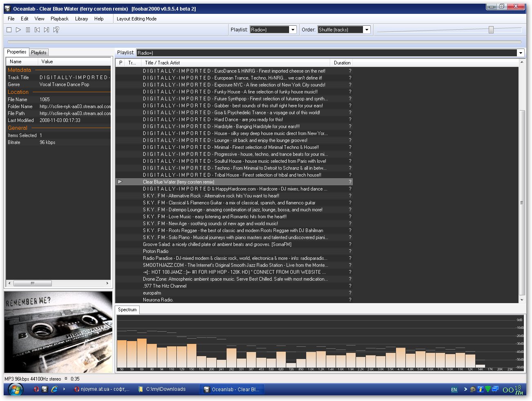The width and height of the screenshot is (532, 401).
Task: Sort by the Name column header
Action: tap(22, 62)
